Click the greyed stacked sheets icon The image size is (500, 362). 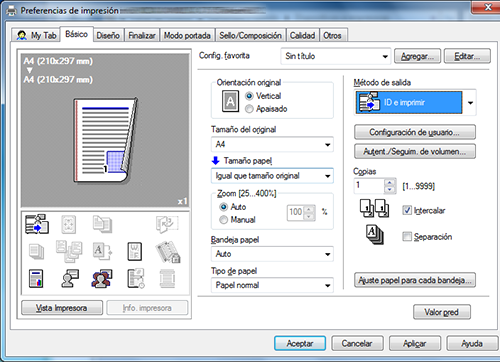36,252
